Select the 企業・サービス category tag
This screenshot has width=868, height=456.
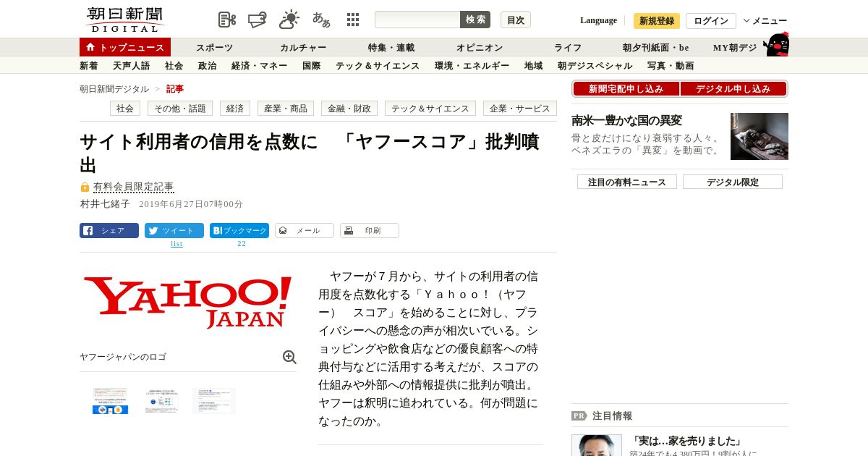[520, 108]
